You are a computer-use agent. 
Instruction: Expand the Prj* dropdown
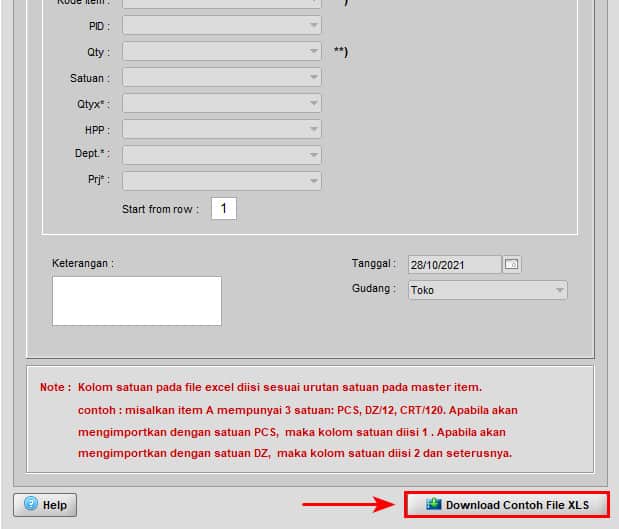pos(314,181)
